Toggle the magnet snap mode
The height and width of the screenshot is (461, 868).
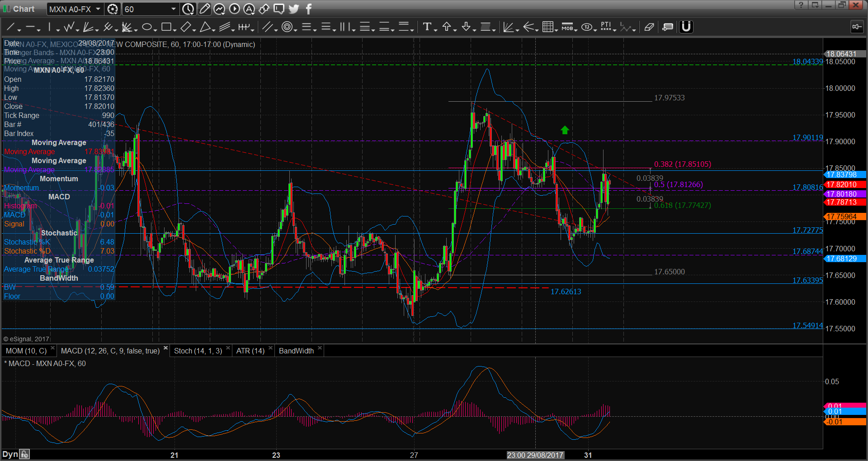pyautogui.click(x=686, y=27)
